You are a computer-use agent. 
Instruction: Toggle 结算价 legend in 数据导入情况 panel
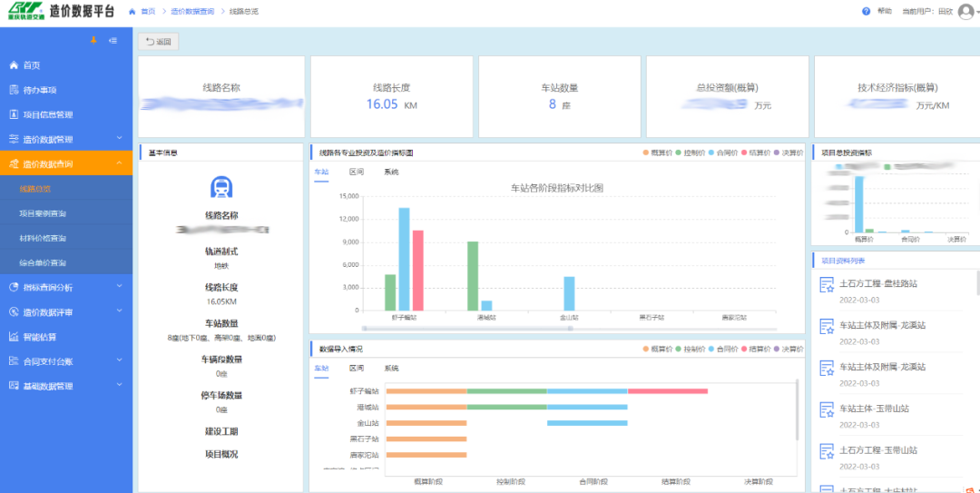coord(756,349)
